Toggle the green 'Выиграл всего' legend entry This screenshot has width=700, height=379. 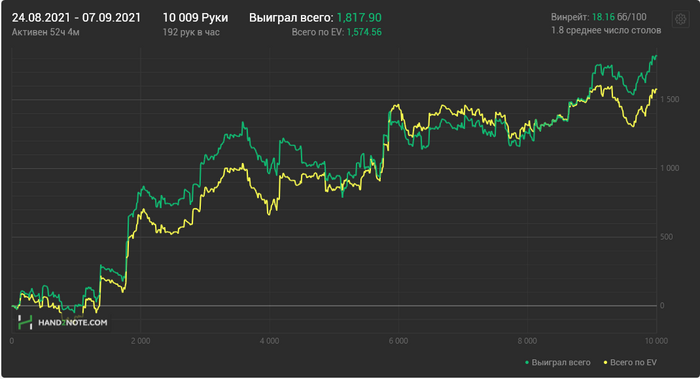(x=558, y=362)
